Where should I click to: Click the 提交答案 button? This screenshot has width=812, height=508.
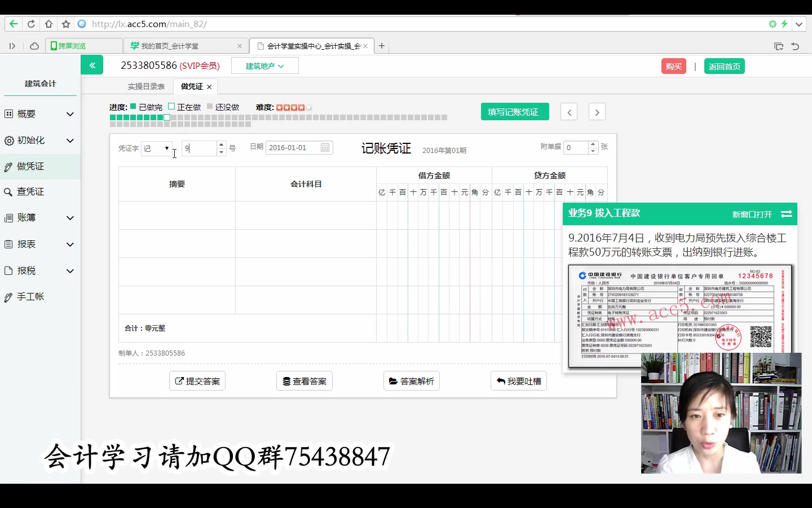197,381
